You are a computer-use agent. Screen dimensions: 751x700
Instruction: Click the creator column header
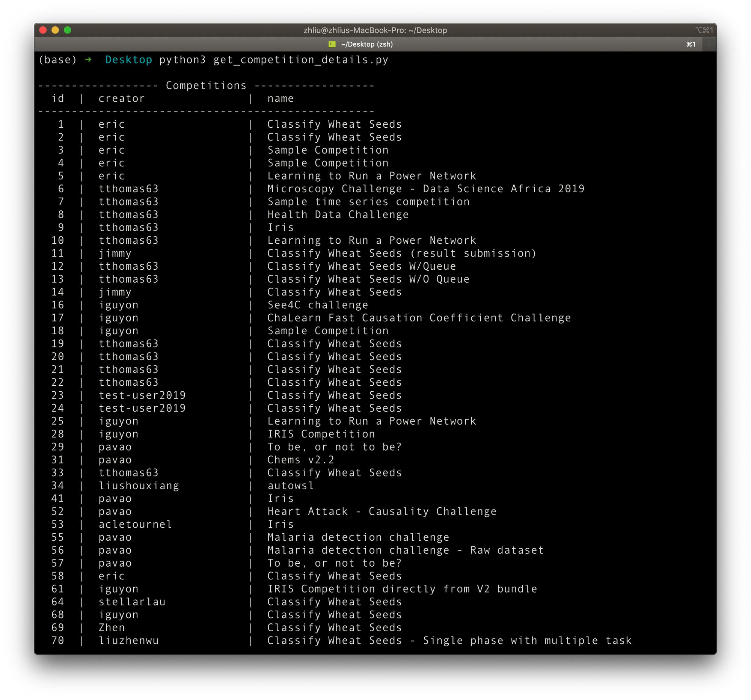coord(122,99)
